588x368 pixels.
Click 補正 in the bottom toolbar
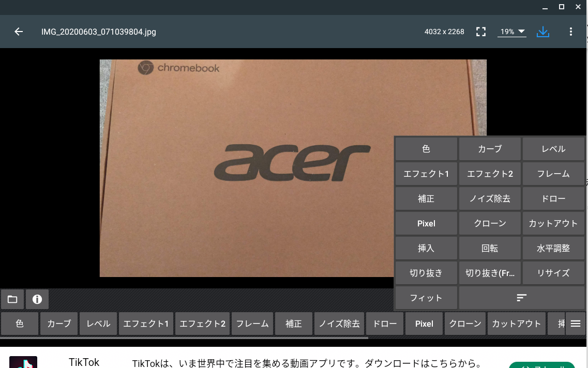coord(293,324)
